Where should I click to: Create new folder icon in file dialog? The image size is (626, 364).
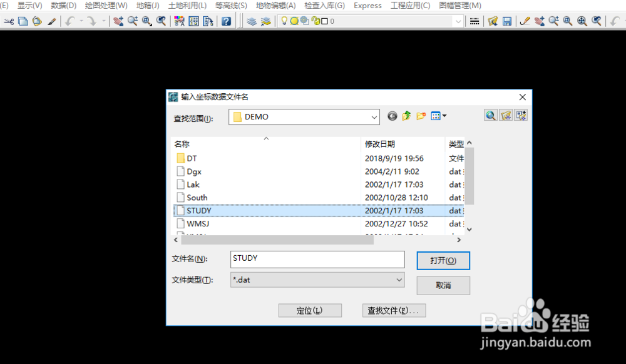[x=421, y=116]
